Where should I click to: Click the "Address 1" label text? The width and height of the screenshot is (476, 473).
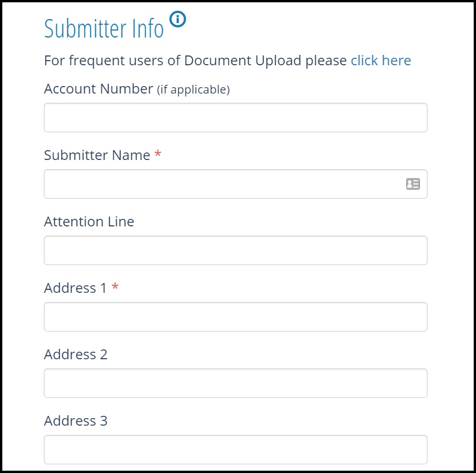76,288
